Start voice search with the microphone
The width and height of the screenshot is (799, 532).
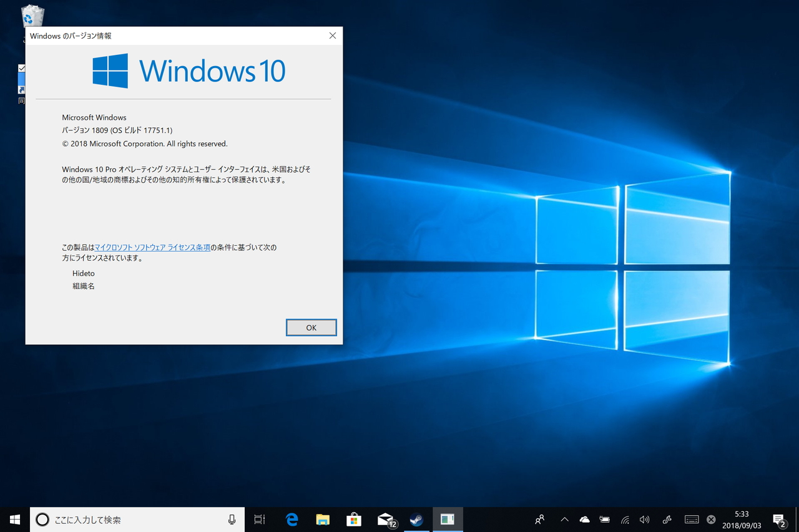(232, 519)
